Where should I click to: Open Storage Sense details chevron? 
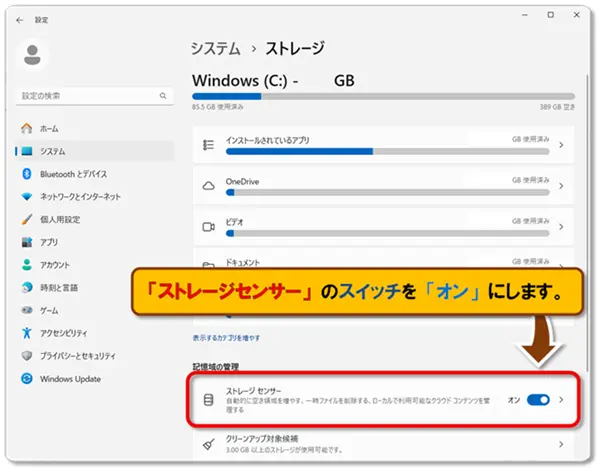tap(561, 400)
